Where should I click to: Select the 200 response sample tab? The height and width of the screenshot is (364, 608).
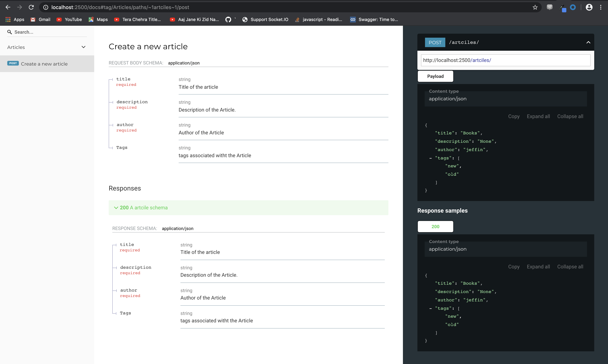click(x=435, y=227)
